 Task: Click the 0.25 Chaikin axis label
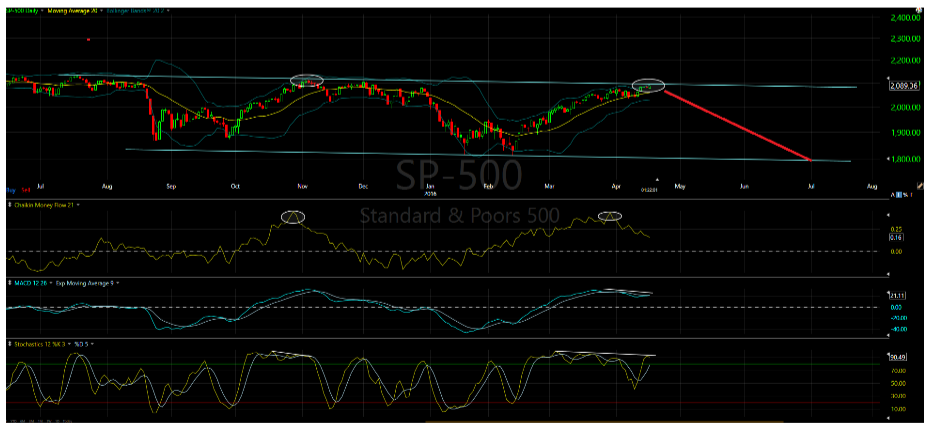pos(896,229)
